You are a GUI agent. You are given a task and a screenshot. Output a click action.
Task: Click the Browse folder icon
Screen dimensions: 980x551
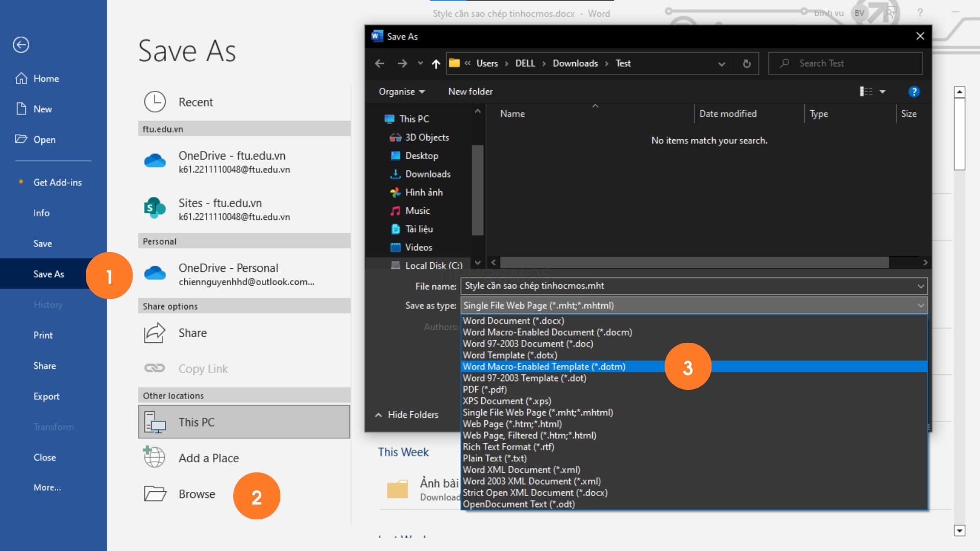coord(155,494)
